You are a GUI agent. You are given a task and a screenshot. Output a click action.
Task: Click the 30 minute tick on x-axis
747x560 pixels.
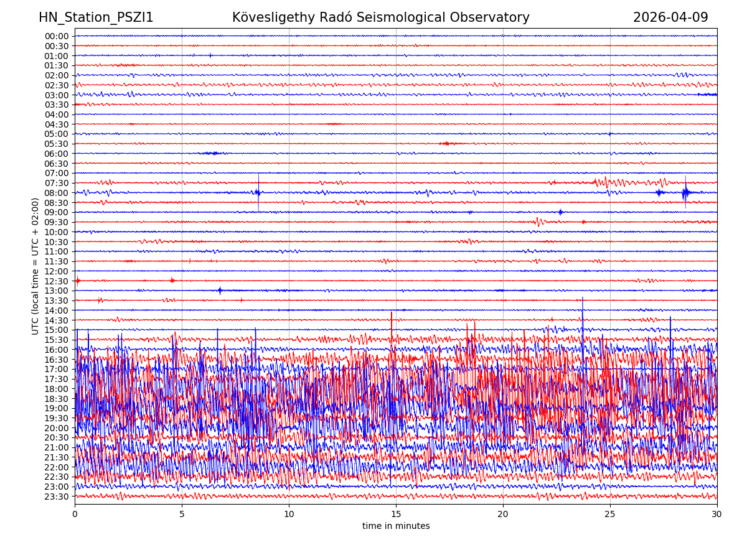(717, 515)
